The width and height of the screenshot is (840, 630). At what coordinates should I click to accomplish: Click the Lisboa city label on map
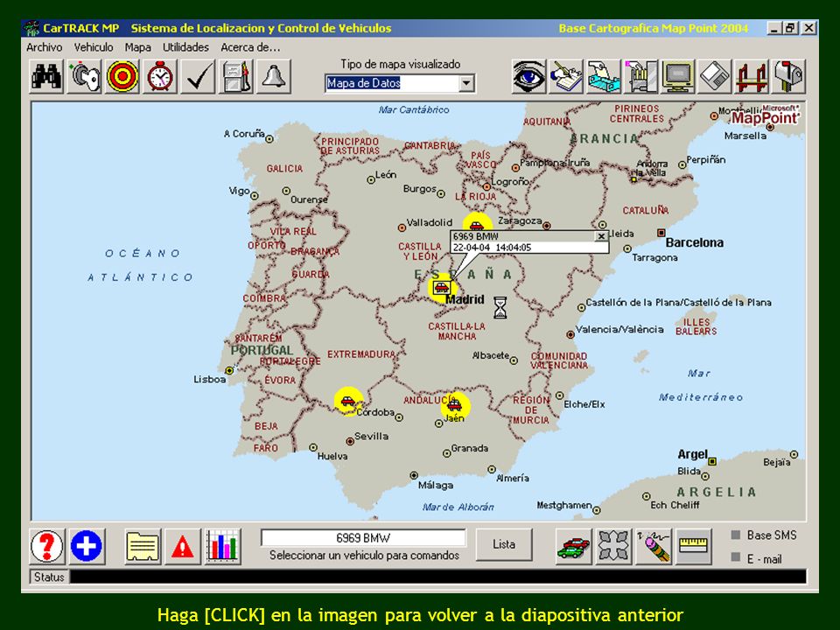[209, 379]
